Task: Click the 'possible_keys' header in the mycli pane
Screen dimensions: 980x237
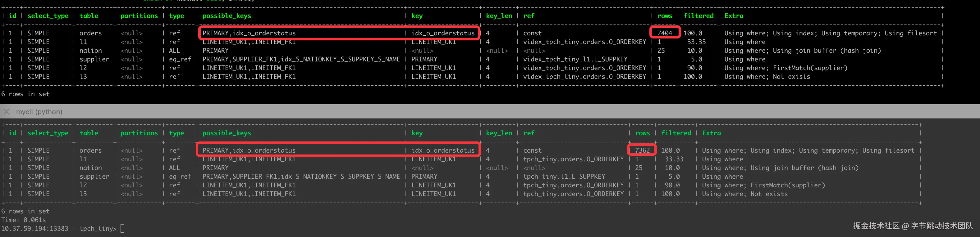Action: coord(227,133)
